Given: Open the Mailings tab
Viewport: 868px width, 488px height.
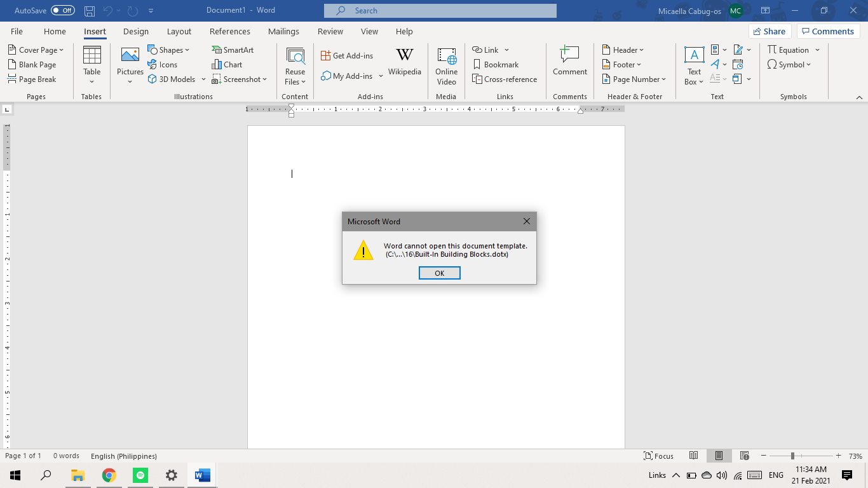Looking at the screenshot, I should (x=283, y=31).
